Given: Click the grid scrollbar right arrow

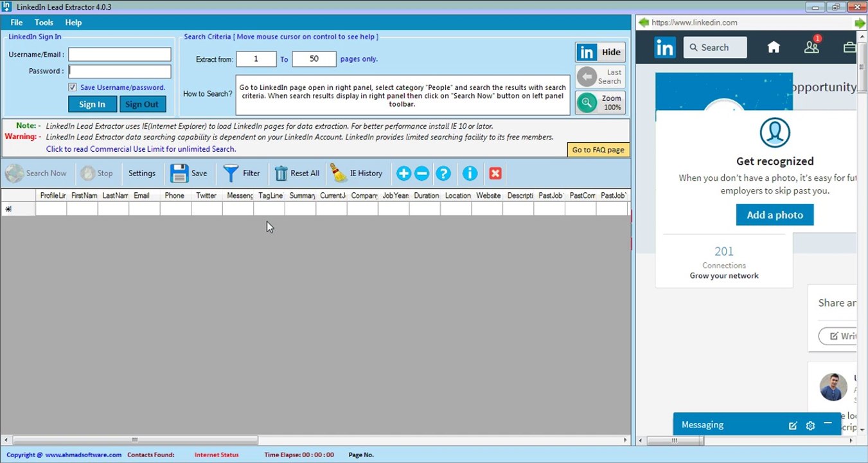Looking at the screenshot, I should 626,440.
